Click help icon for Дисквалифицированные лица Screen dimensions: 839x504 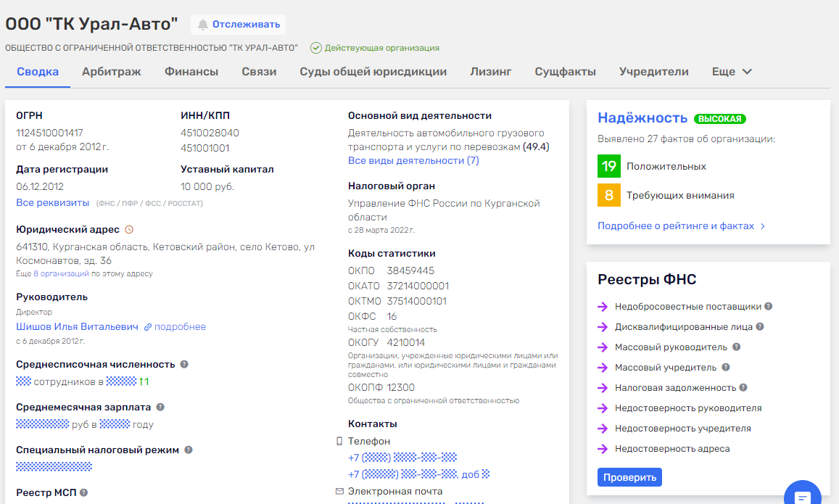(760, 327)
